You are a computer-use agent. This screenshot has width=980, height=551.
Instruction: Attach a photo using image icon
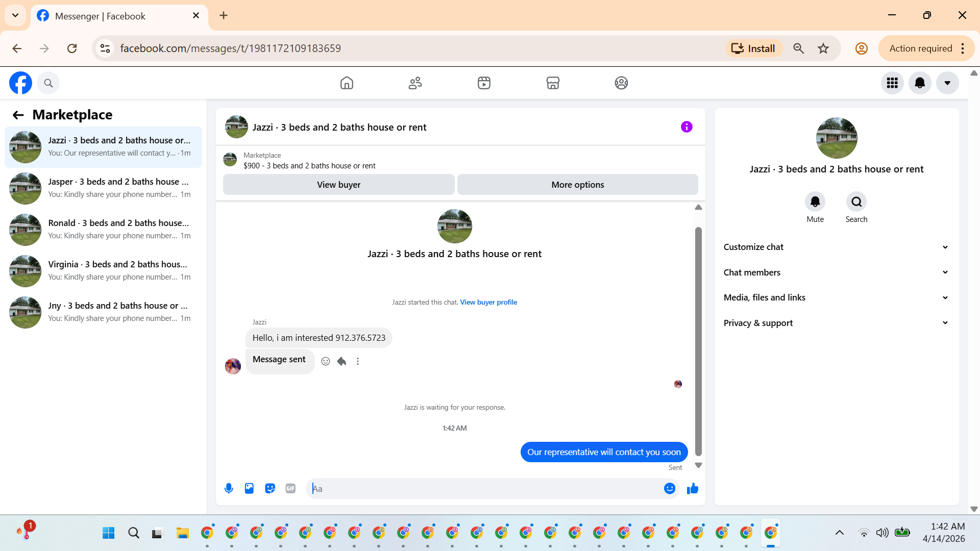tap(249, 488)
